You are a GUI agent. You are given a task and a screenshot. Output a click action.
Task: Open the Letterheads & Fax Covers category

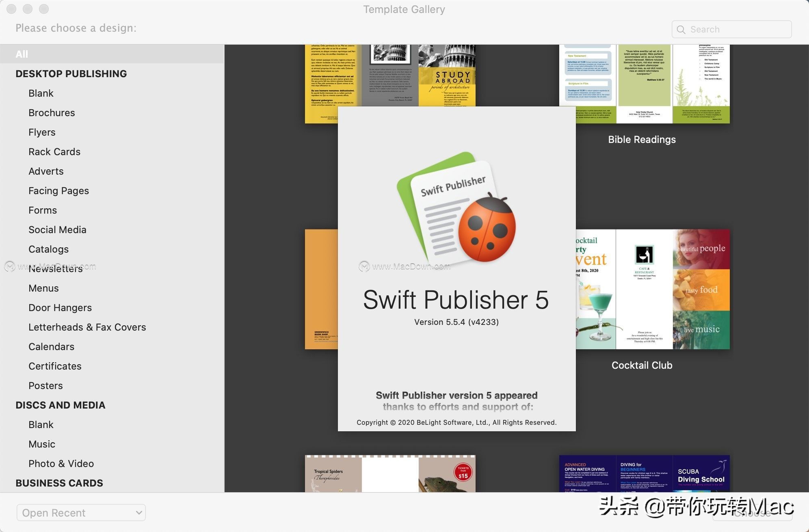pos(87,327)
